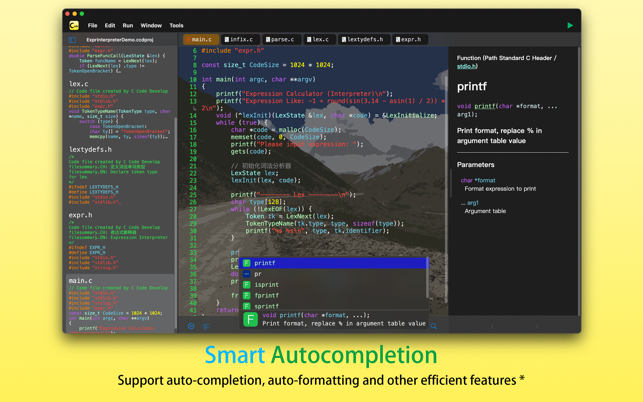
Task: Click the printf heading in the docs panel
Action: (x=472, y=86)
